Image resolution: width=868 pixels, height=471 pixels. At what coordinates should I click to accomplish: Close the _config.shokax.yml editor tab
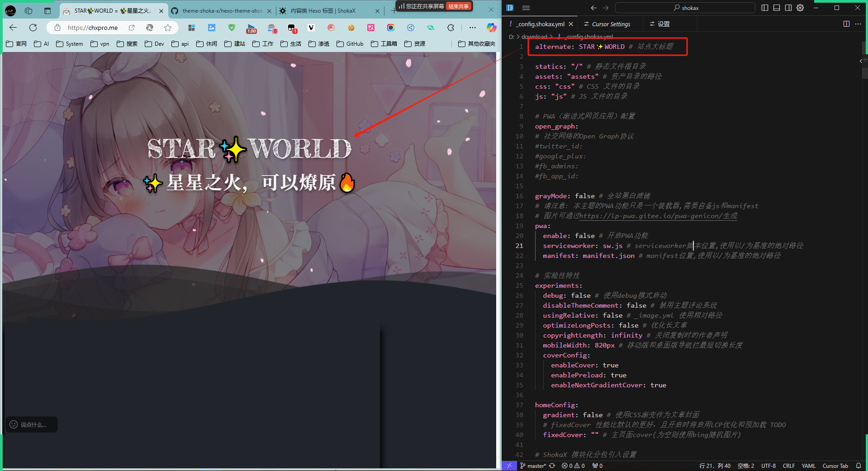[x=571, y=24]
